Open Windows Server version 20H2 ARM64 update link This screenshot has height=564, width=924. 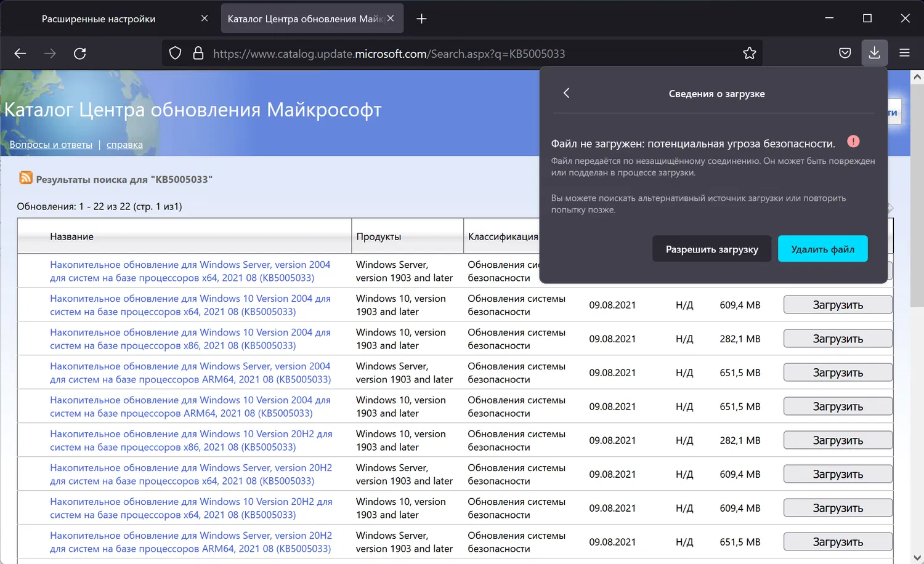pos(191,542)
